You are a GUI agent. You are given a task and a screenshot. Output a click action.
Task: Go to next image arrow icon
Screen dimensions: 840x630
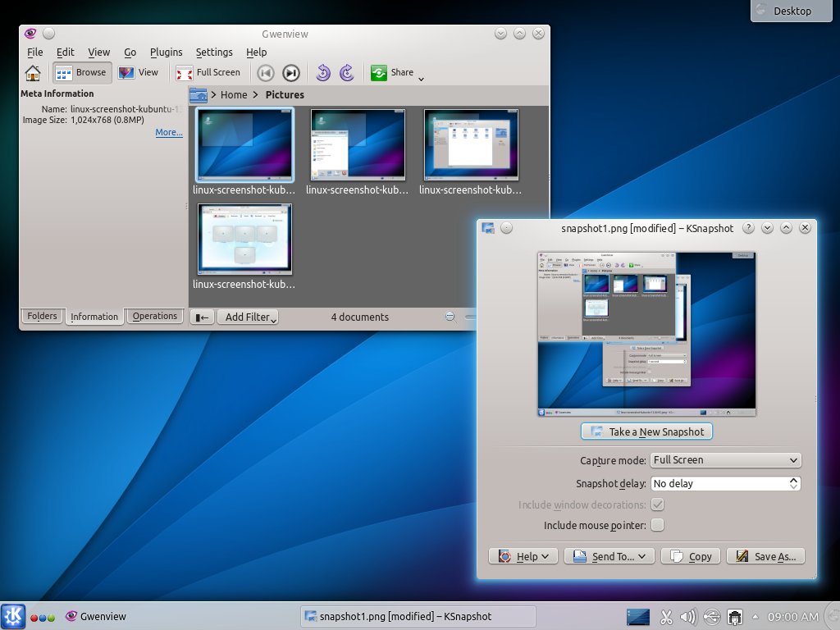(x=291, y=73)
